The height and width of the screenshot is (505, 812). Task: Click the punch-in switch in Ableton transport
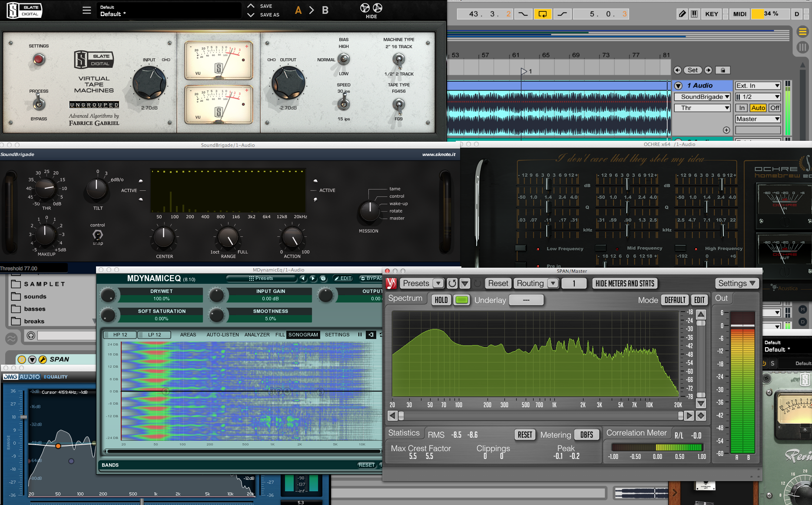(x=523, y=14)
